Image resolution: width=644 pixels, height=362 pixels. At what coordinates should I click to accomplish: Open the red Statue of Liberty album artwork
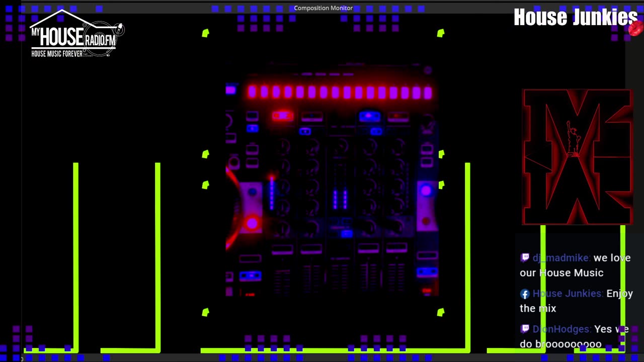click(x=577, y=157)
